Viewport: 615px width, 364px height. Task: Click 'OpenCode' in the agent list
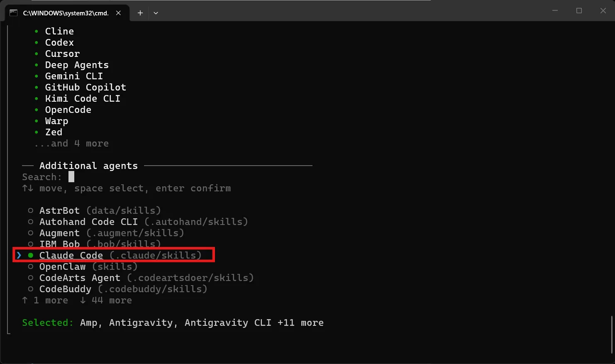pyautogui.click(x=68, y=110)
